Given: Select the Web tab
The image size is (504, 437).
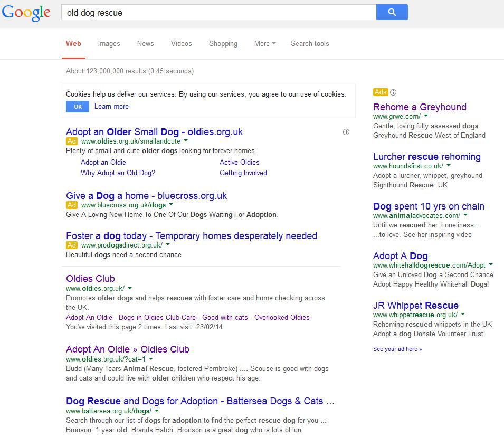Looking at the screenshot, I should pyautogui.click(x=73, y=43).
